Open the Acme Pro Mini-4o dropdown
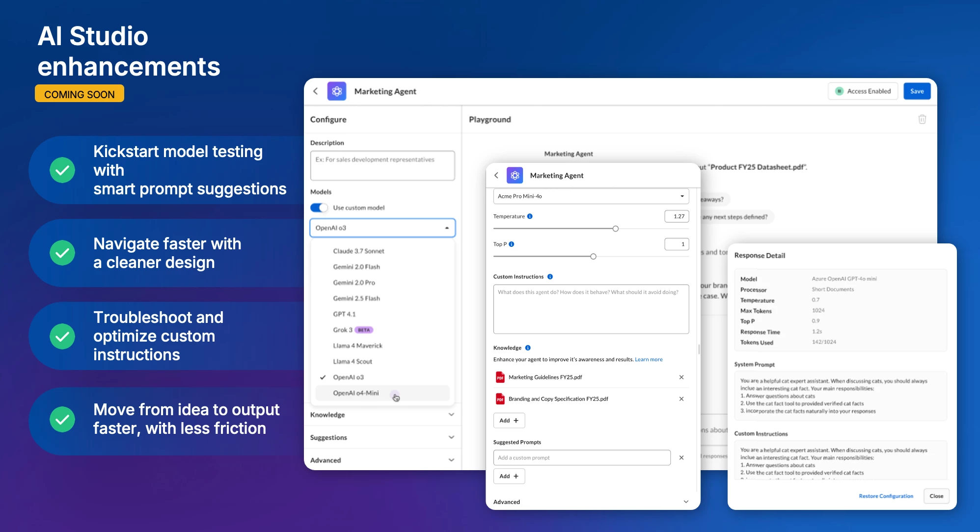 tap(591, 196)
